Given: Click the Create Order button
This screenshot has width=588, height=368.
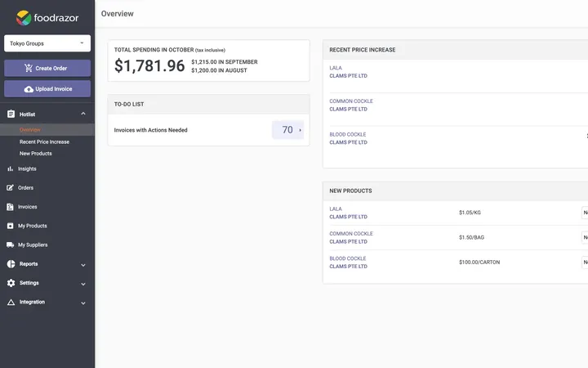Looking at the screenshot, I should point(47,68).
